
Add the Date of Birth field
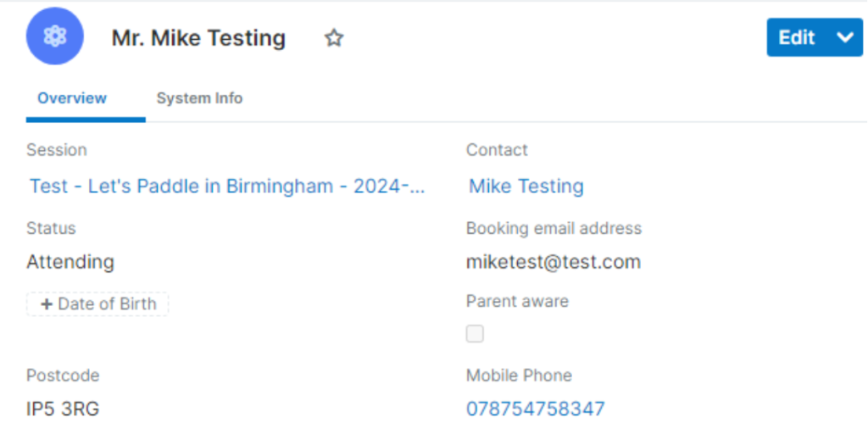[97, 304]
